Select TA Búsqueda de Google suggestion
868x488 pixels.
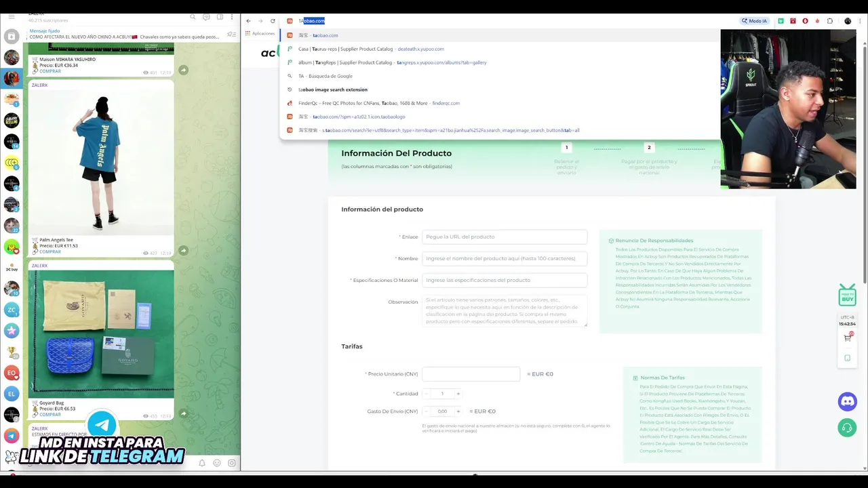point(500,76)
